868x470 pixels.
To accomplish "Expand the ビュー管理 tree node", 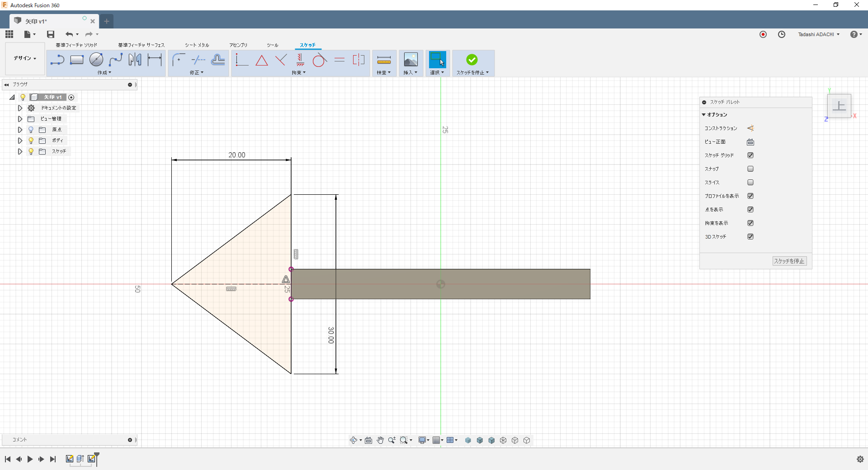I will (x=20, y=119).
